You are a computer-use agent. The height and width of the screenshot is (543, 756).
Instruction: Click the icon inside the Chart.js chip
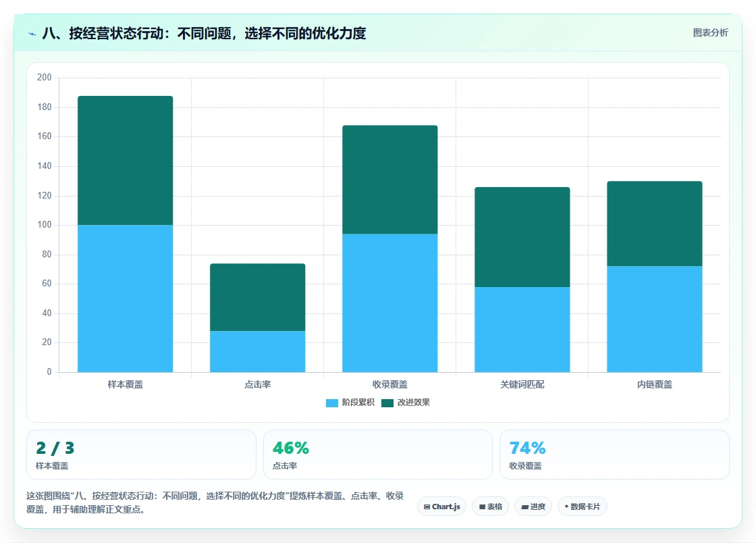tap(427, 507)
